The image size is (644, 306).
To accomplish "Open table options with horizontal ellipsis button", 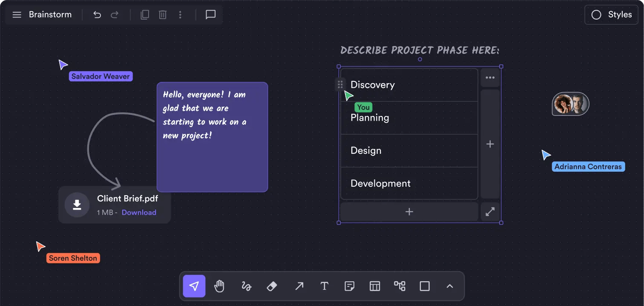I will (x=490, y=78).
